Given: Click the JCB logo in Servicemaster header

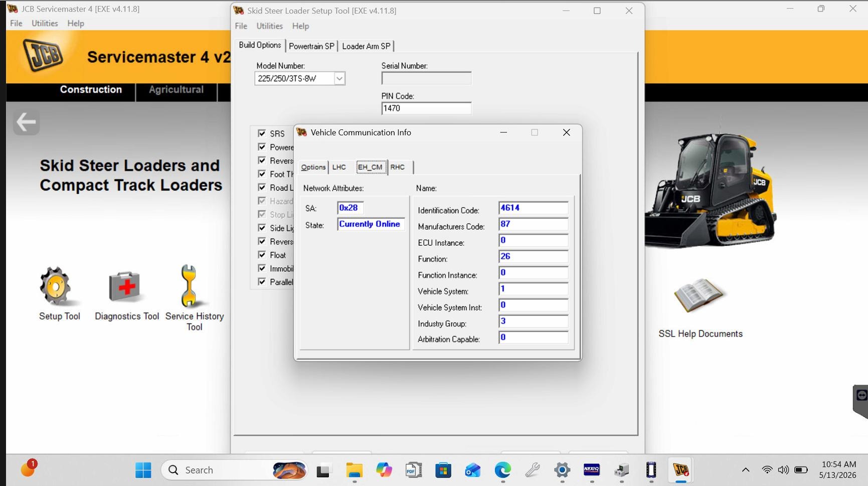Looking at the screenshot, I should [44, 55].
